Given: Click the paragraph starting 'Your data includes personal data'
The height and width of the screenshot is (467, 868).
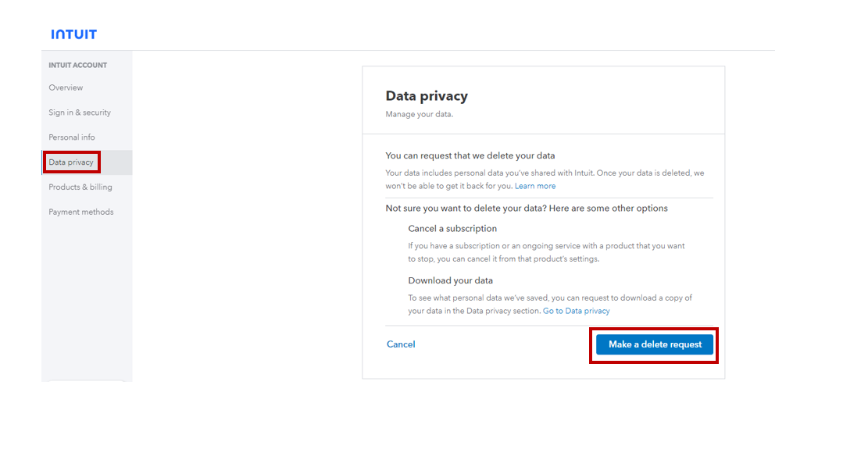Looking at the screenshot, I should point(545,179).
